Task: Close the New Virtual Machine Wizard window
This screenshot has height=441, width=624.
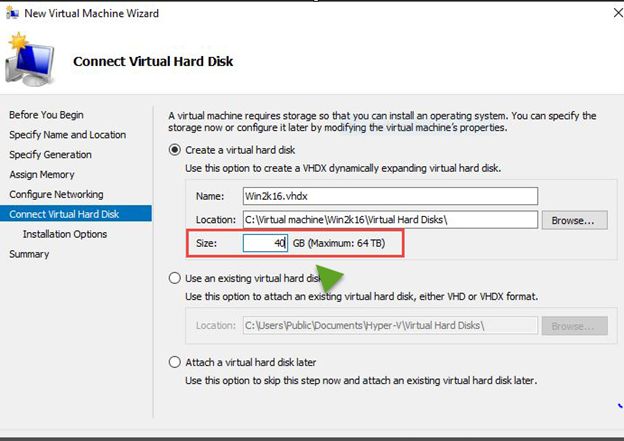Action: pyautogui.click(x=610, y=13)
